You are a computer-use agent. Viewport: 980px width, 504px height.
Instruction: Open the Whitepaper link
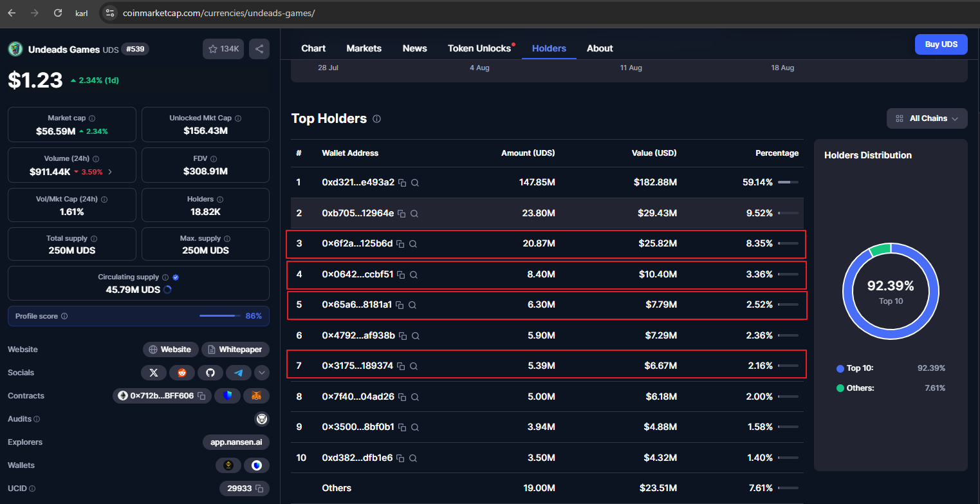pyautogui.click(x=236, y=349)
